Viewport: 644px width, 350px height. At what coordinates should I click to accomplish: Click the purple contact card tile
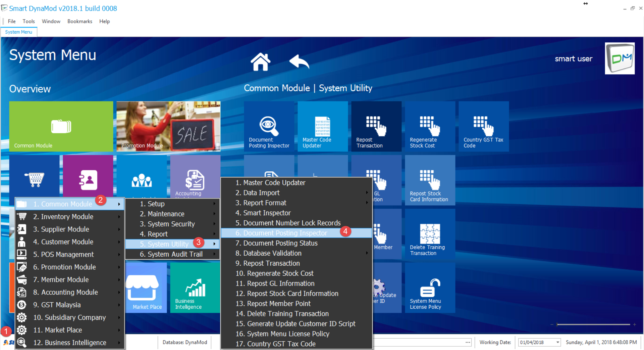(88, 176)
